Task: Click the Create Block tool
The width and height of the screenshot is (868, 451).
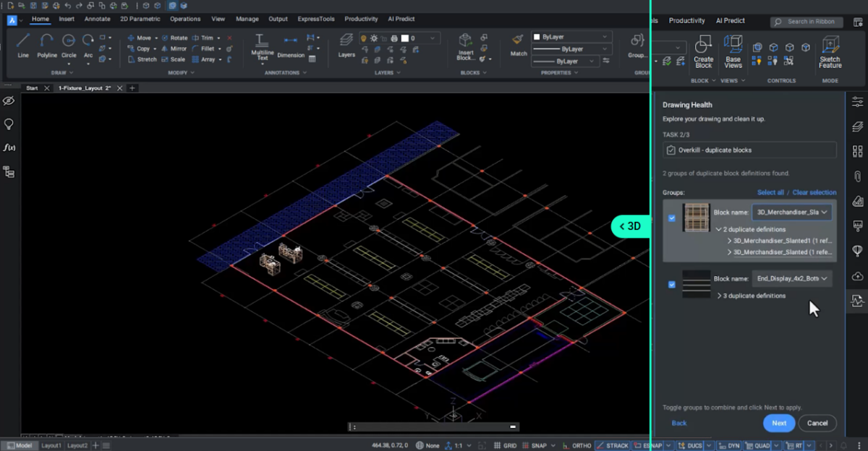Action: [703, 51]
